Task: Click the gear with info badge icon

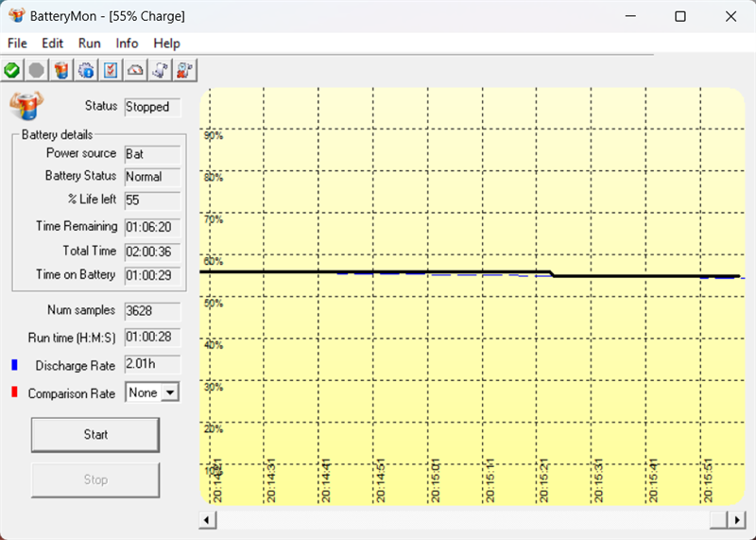Action: tap(86, 70)
